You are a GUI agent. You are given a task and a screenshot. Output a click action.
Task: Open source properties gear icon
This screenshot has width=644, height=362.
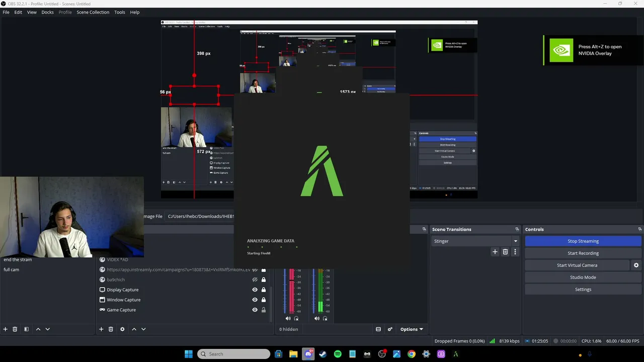122,329
